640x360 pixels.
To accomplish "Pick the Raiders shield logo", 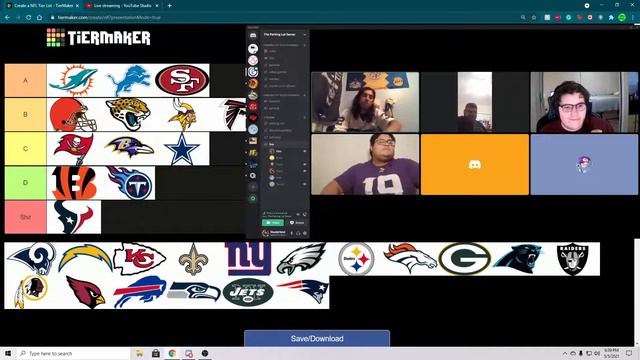I will pos(573,259).
